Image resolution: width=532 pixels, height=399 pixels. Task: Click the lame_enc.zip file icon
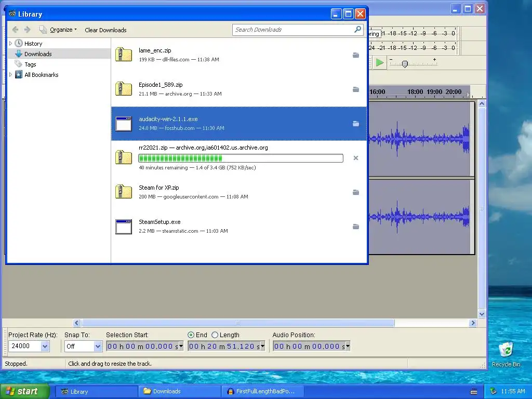(124, 55)
